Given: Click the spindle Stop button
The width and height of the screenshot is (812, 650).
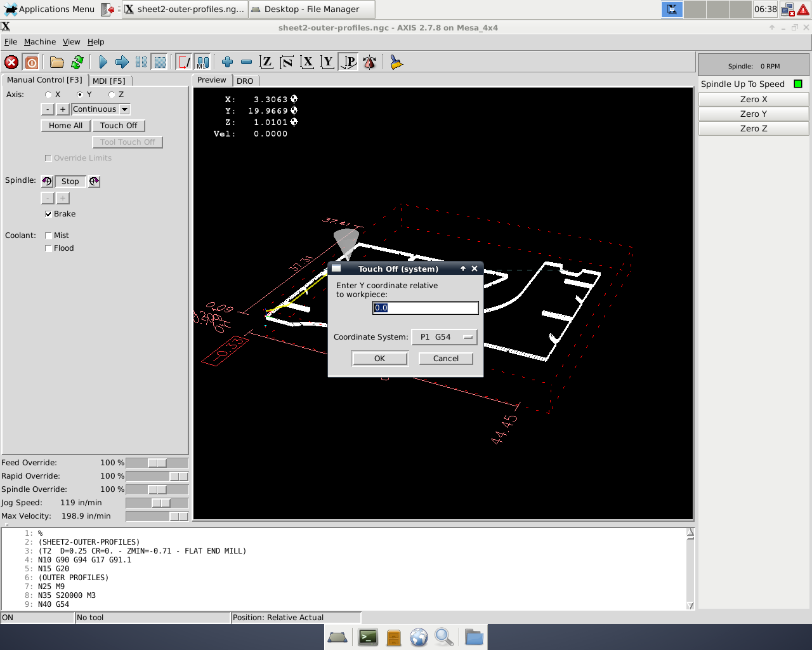Looking at the screenshot, I should (70, 182).
